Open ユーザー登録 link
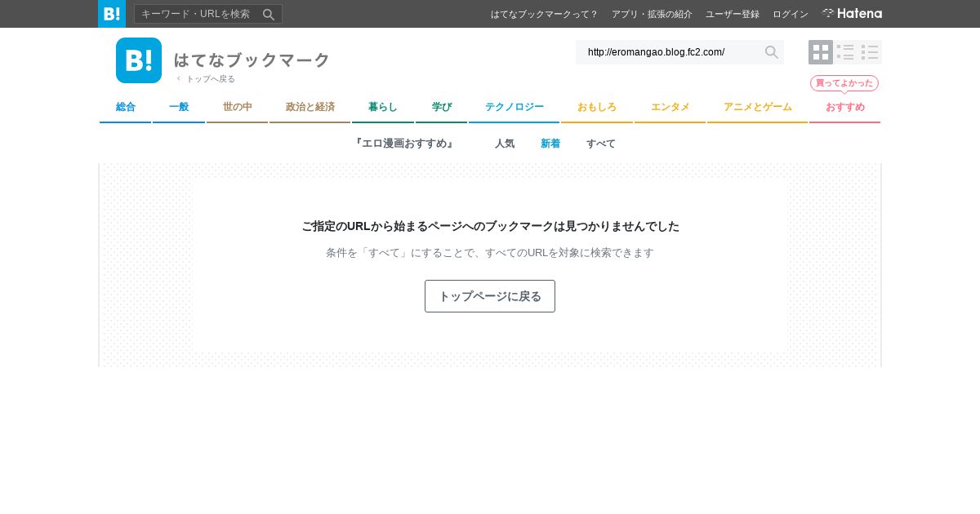This screenshot has width=980, height=514. [733, 14]
